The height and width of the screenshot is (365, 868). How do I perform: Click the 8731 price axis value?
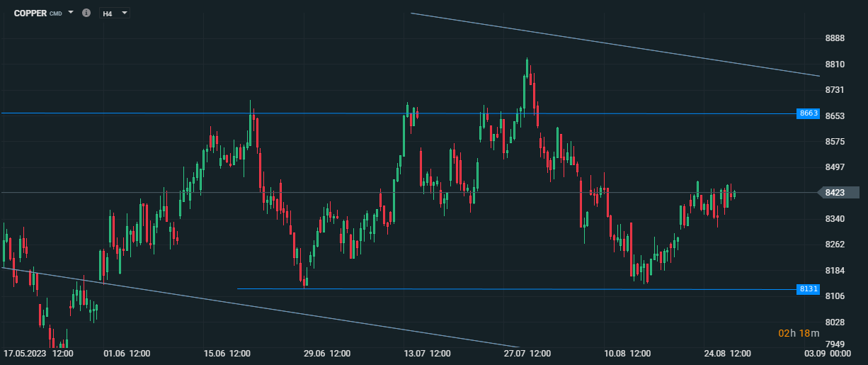click(835, 90)
